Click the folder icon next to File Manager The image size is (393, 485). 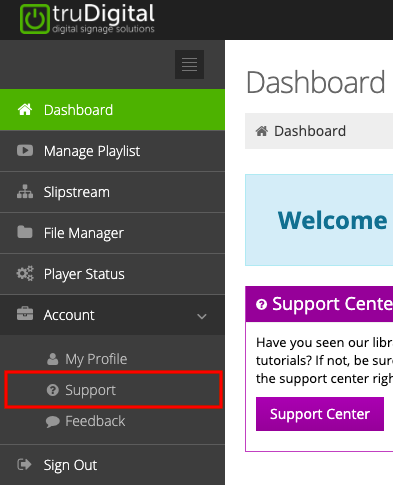point(25,232)
